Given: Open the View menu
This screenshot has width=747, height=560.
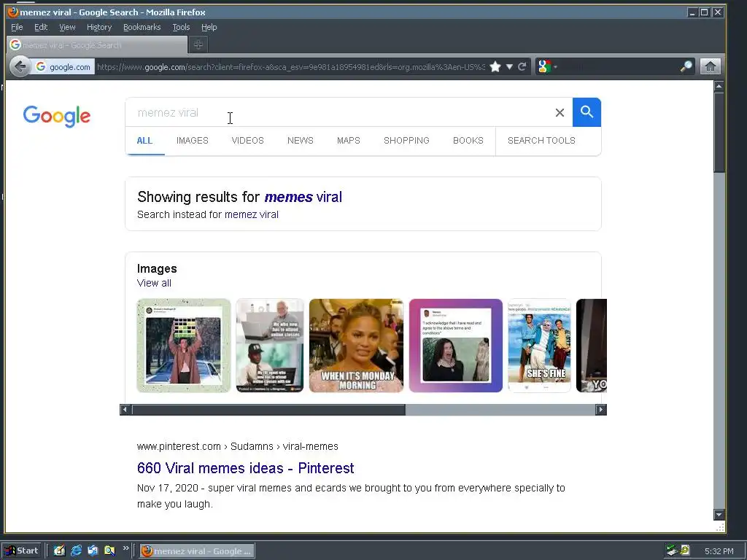Looking at the screenshot, I should click(67, 27).
